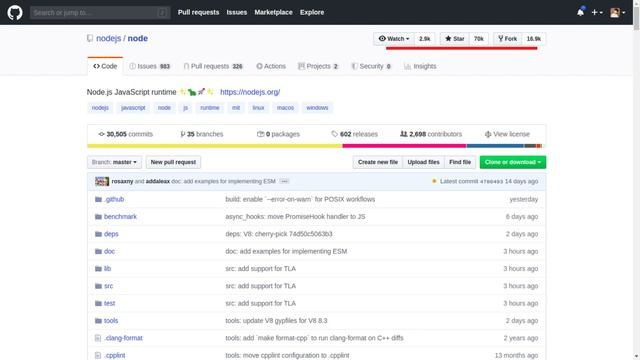The image size is (640, 360).
Task: Open the nodejs organization link
Action: tap(109, 38)
